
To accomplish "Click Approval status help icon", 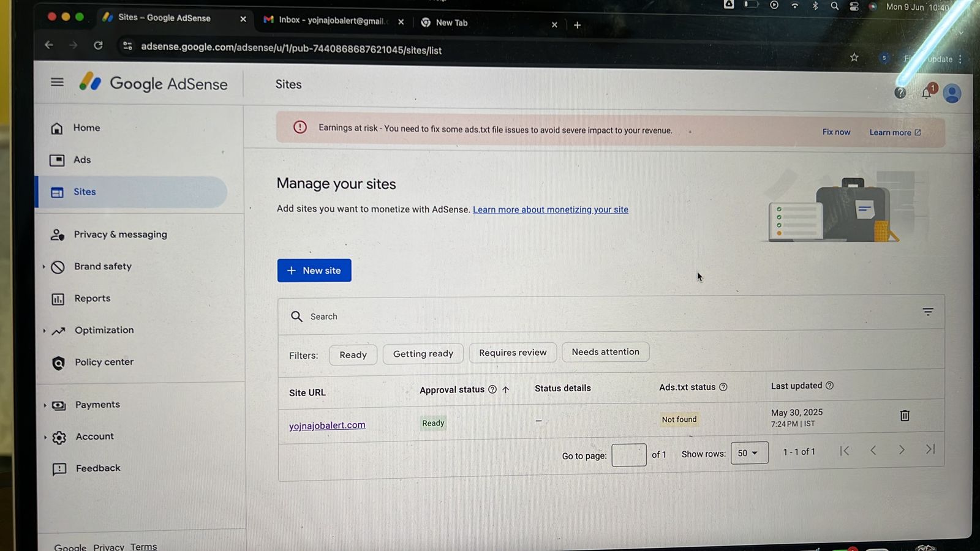I will click(x=492, y=389).
